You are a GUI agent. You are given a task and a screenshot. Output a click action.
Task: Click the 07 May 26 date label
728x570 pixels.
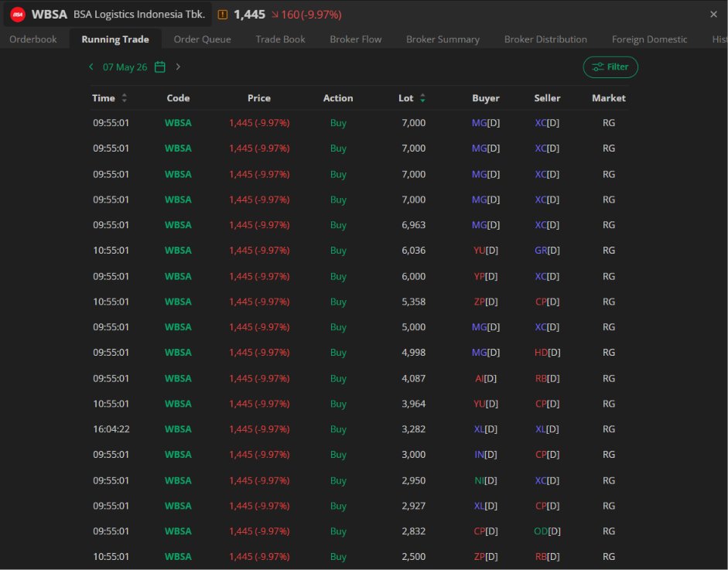(x=125, y=67)
